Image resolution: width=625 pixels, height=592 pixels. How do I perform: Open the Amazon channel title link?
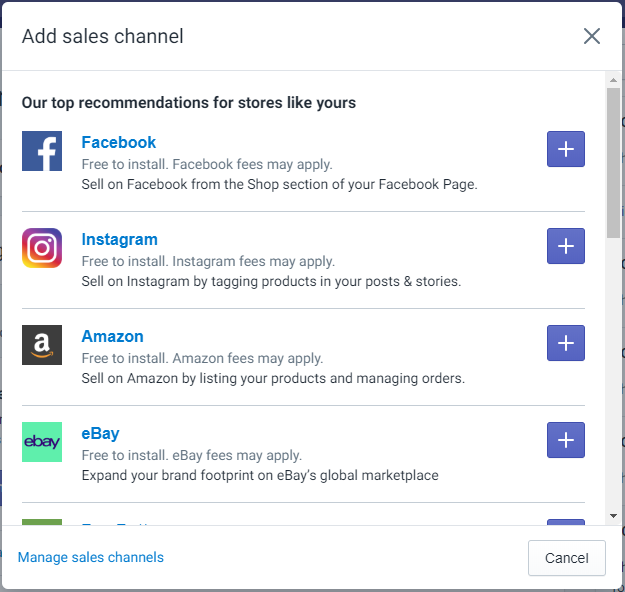(112, 336)
